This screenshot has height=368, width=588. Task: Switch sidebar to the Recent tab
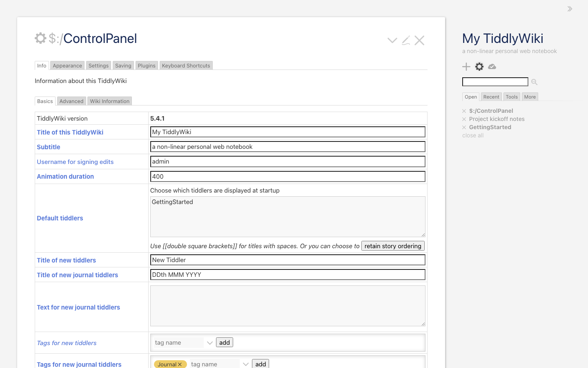pos(491,97)
